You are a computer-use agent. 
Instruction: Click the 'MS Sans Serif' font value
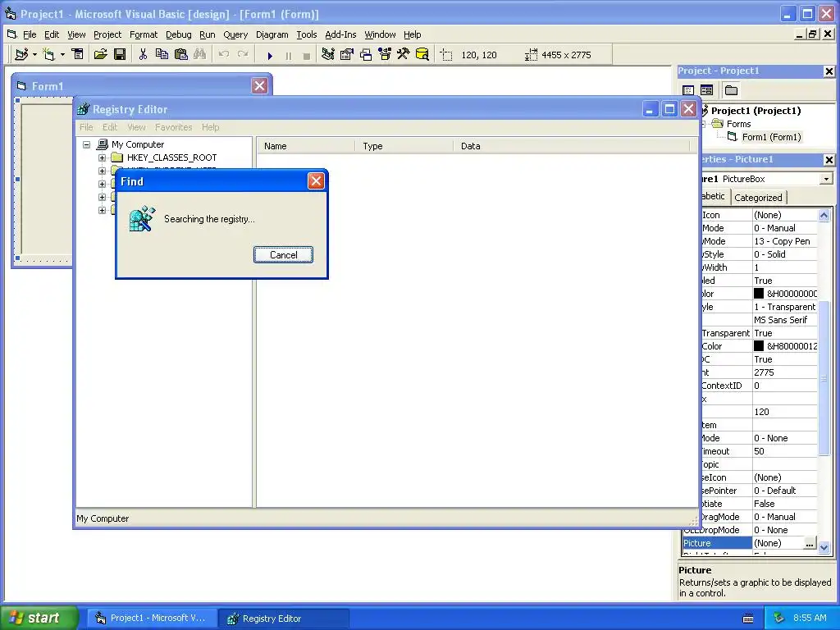(785, 321)
